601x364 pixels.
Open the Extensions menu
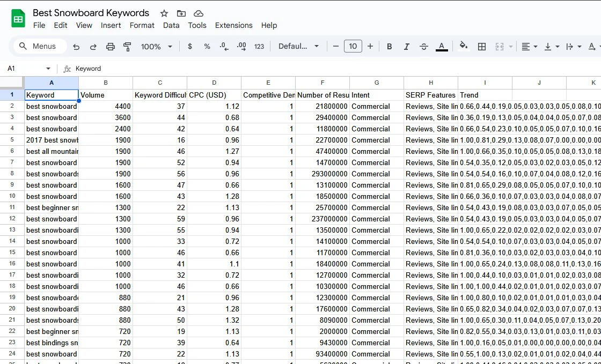pos(233,25)
